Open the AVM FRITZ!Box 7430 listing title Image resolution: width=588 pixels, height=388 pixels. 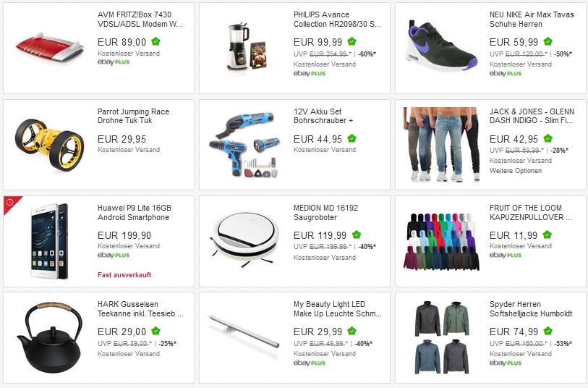(140, 19)
